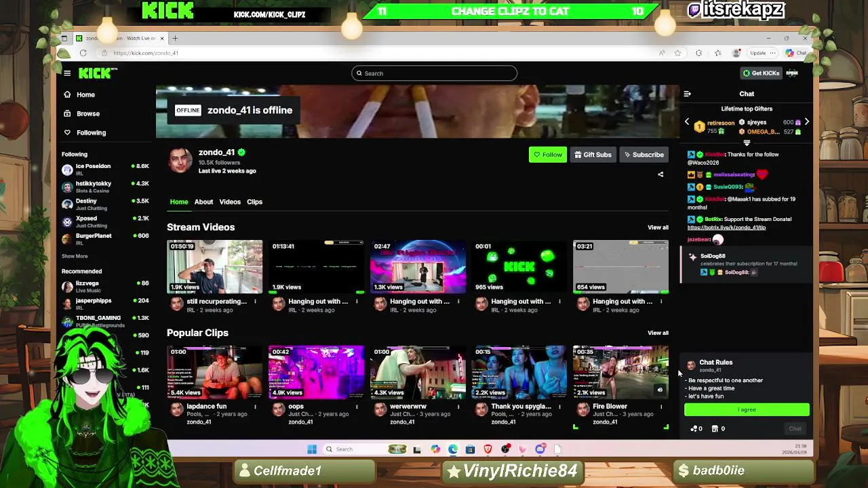Click the favorite star in address bar
The height and width of the screenshot is (488, 868).
pos(677,53)
